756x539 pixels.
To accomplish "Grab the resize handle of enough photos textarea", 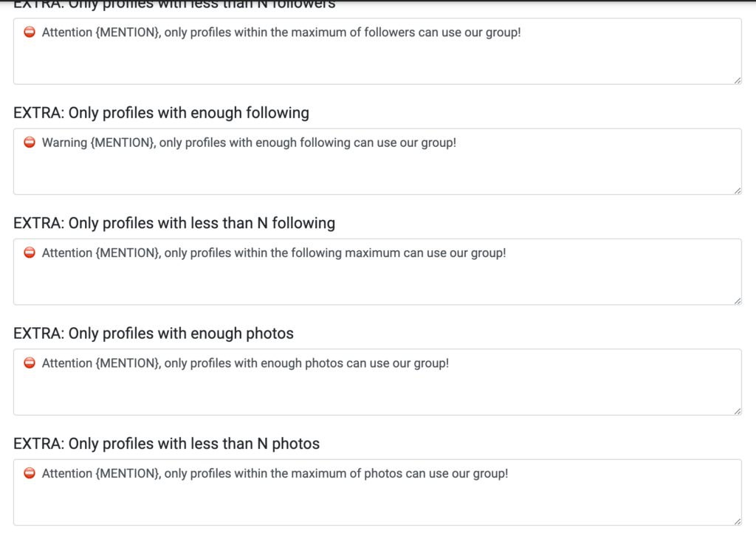I will (x=738, y=411).
